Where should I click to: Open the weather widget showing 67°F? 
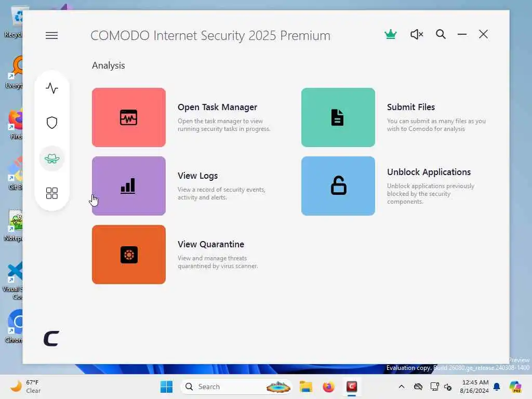click(x=25, y=387)
